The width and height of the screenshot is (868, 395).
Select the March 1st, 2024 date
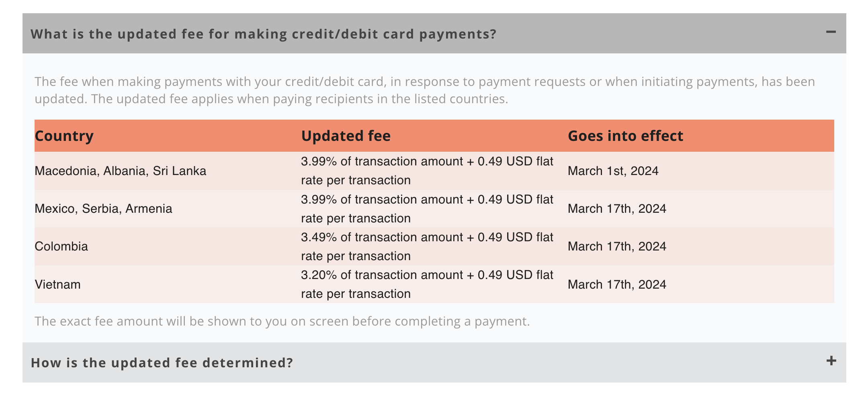pos(613,171)
